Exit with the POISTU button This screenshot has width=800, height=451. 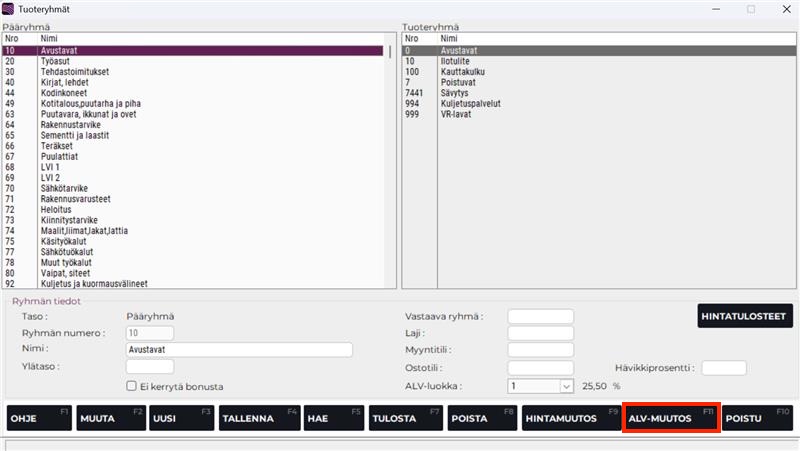click(x=757, y=418)
